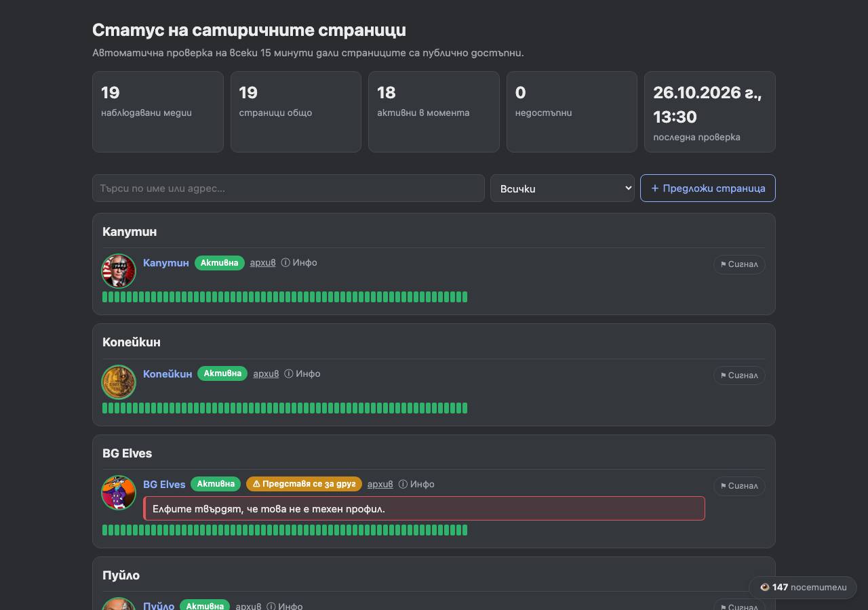Screen dimensions: 868x610
Task: Open архив link for BG Elves
Action: pyautogui.click(x=380, y=484)
